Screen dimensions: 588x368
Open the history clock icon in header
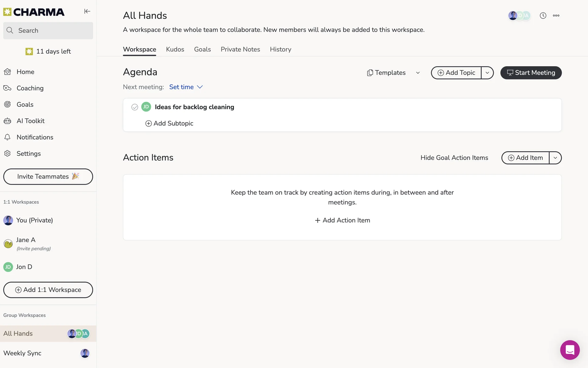point(543,16)
